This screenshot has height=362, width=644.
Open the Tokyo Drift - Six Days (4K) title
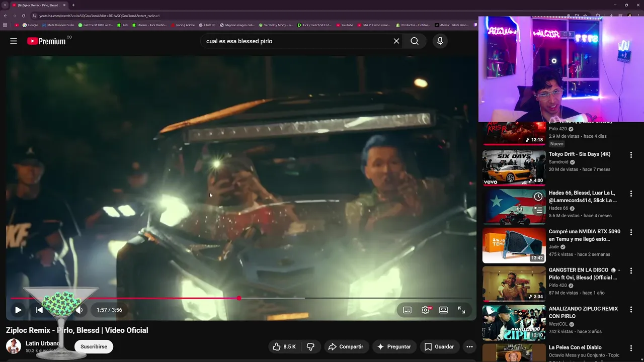[x=579, y=154]
